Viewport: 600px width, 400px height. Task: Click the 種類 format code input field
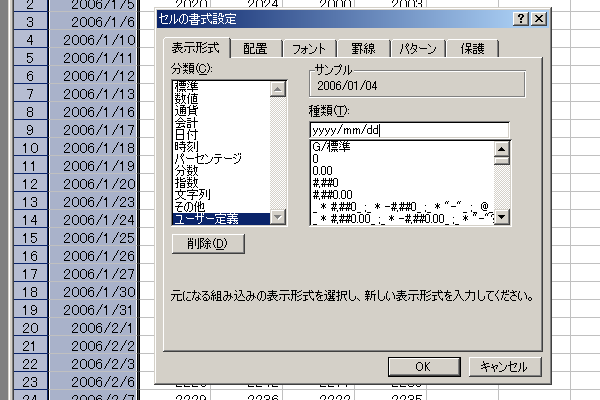pyautogui.click(x=409, y=130)
